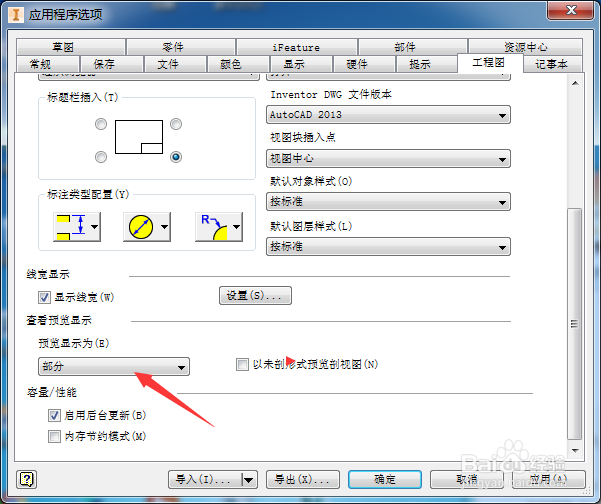Click the 设置(S)... button
601x504 pixels.
pyautogui.click(x=255, y=296)
